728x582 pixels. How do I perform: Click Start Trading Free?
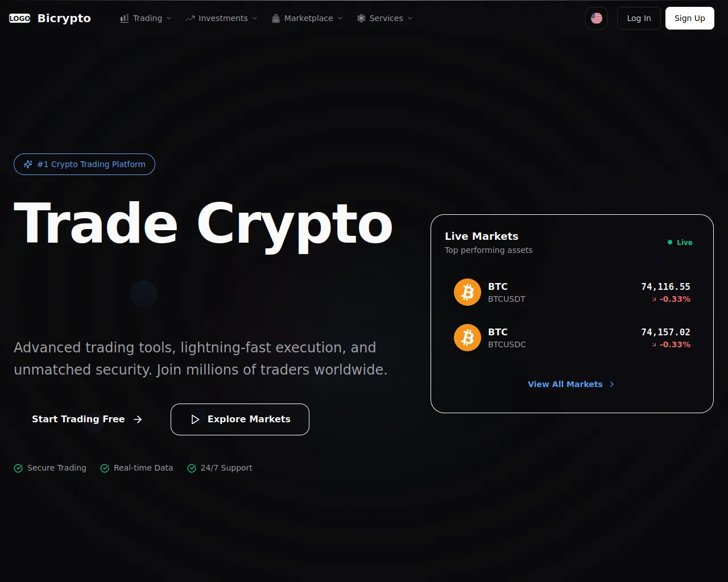coord(86,419)
